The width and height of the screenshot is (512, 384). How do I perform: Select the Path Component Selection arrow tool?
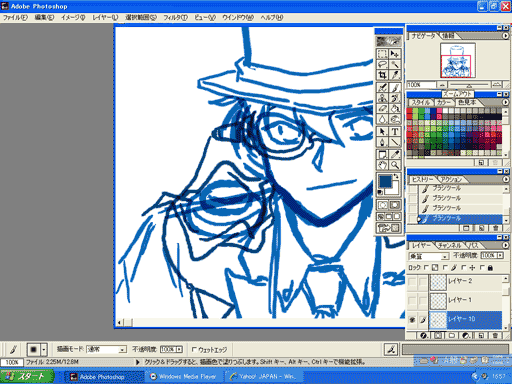(382, 132)
